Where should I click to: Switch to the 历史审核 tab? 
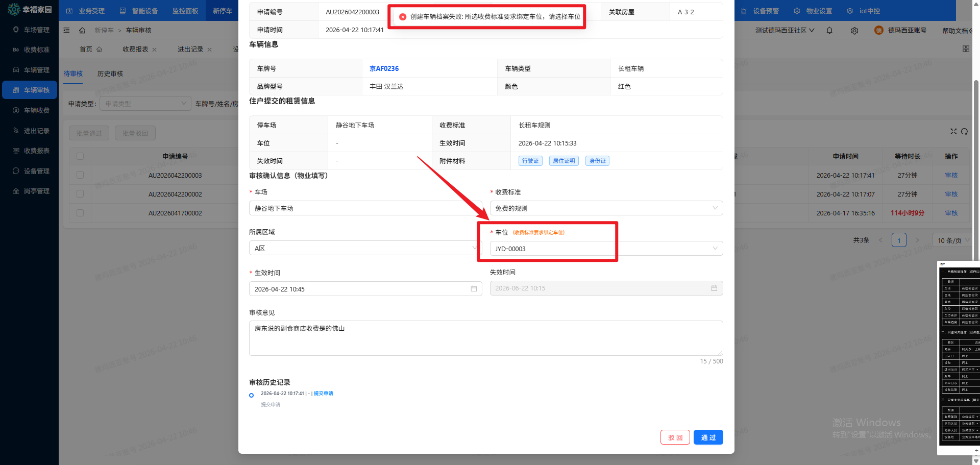pos(110,74)
